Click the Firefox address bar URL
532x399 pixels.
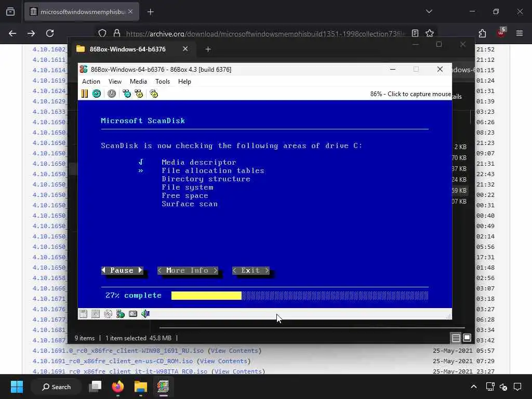[264, 34]
